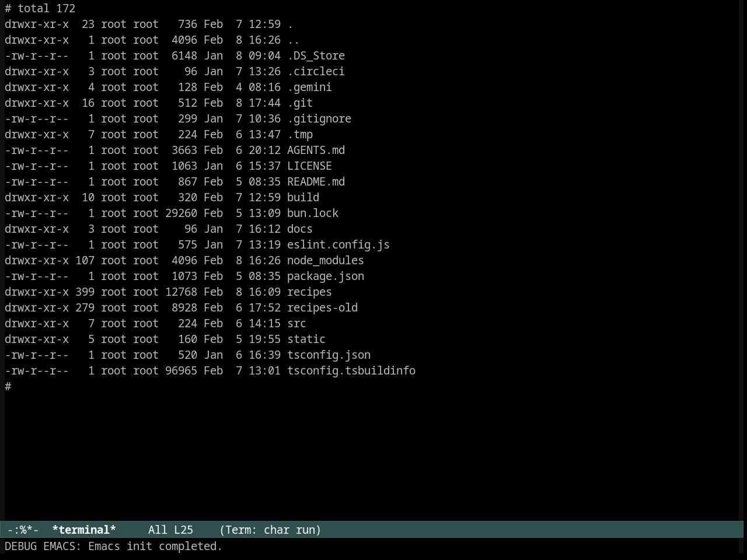The width and height of the screenshot is (747, 560).
Task: Click the -:%*- buffer status indicator
Action: [x=23, y=530]
